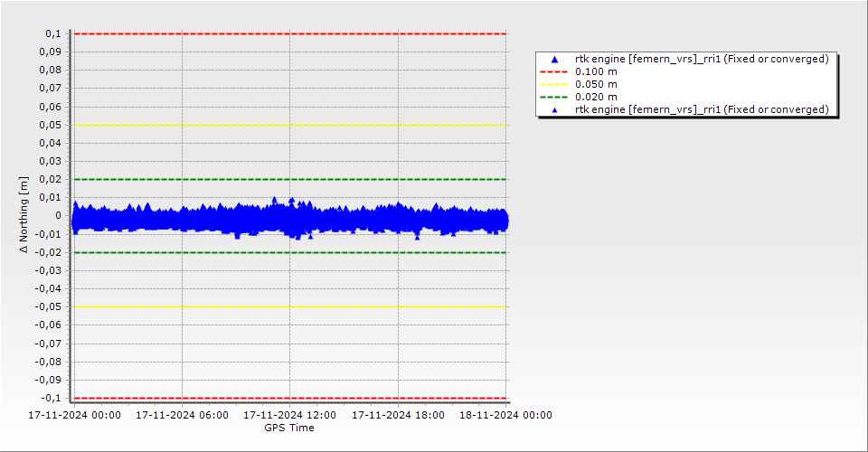Click the bottom rtk engine legend entry text
Screen dimensions: 868x452
[702, 109]
